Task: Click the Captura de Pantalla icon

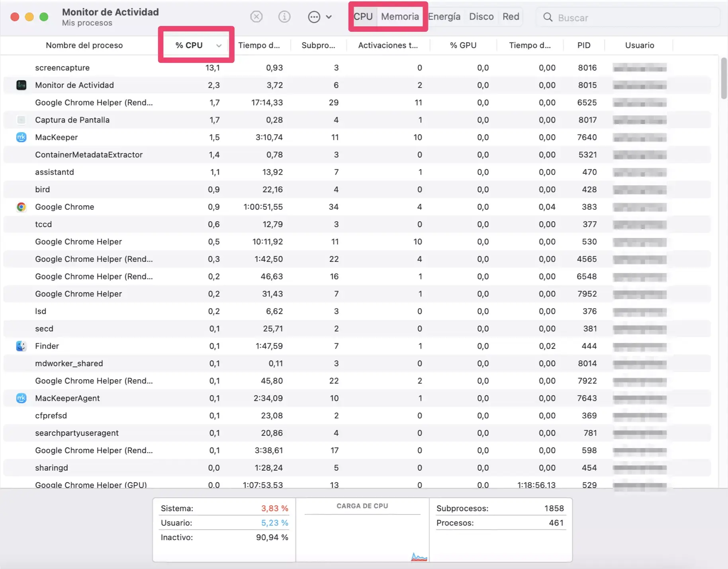Action: 21,120
